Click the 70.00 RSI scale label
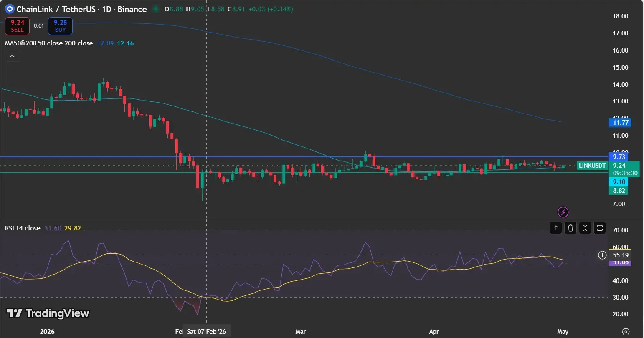The image size is (644, 338). coord(620,230)
